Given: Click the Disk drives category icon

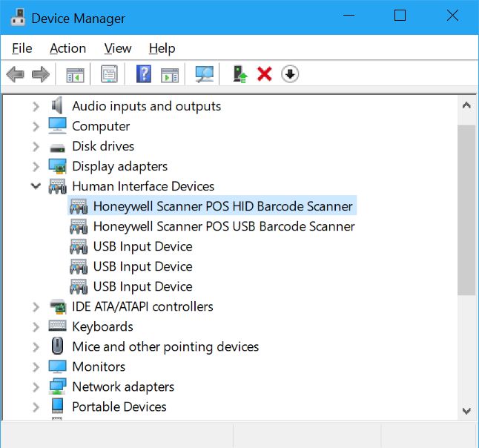Looking at the screenshot, I should pyautogui.click(x=57, y=148).
